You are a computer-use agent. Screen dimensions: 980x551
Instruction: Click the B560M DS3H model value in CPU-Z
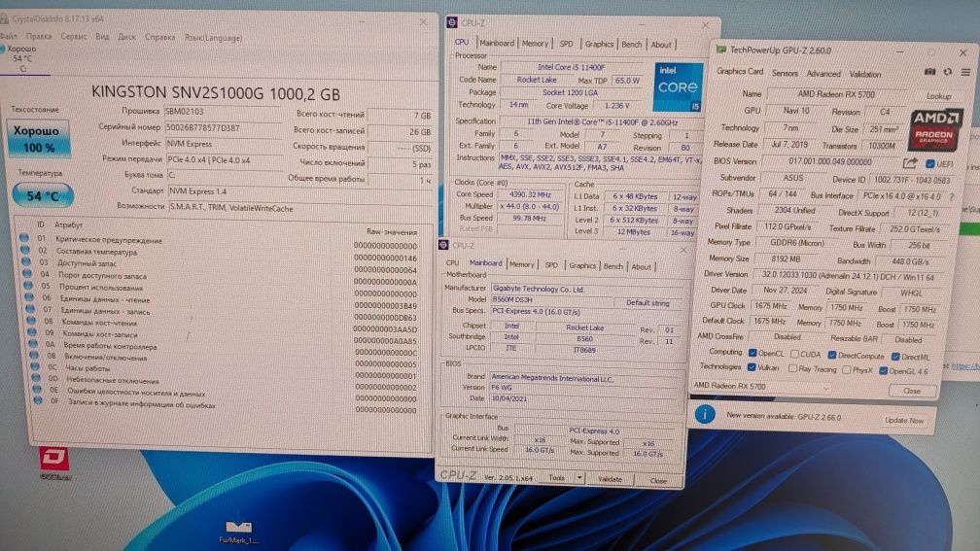(553, 300)
